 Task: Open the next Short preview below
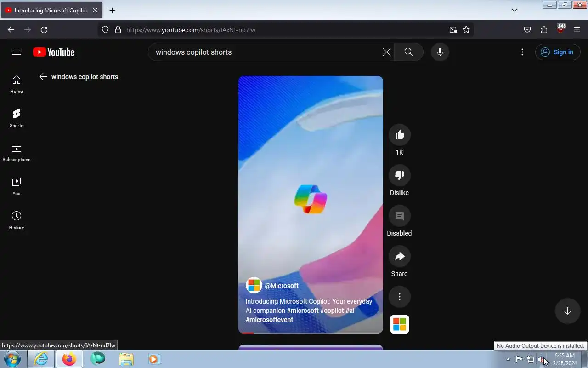click(x=311, y=347)
